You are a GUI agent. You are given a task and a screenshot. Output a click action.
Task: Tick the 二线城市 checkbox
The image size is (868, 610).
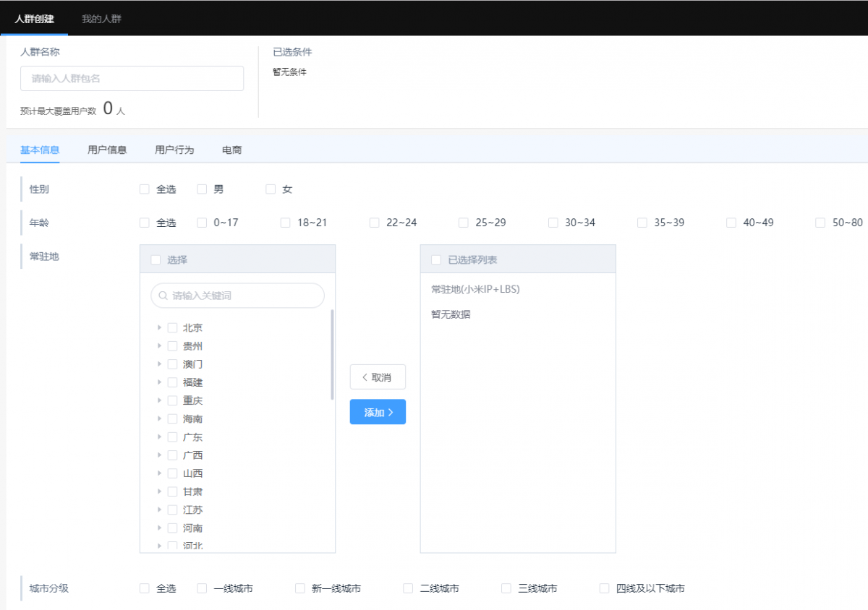(408, 588)
